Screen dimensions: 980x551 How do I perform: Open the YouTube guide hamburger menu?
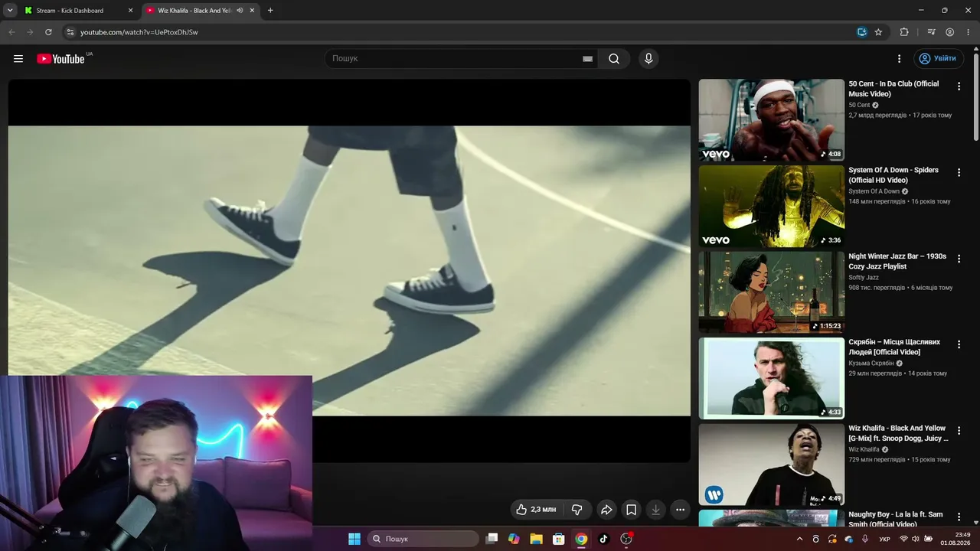pyautogui.click(x=18, y=59)
